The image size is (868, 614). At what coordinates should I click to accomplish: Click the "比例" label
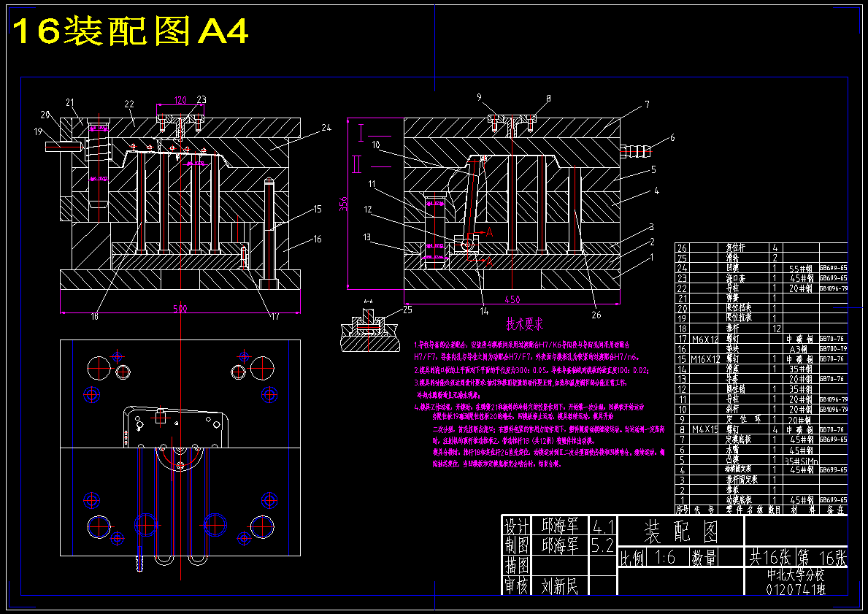[x=631, y=557]
